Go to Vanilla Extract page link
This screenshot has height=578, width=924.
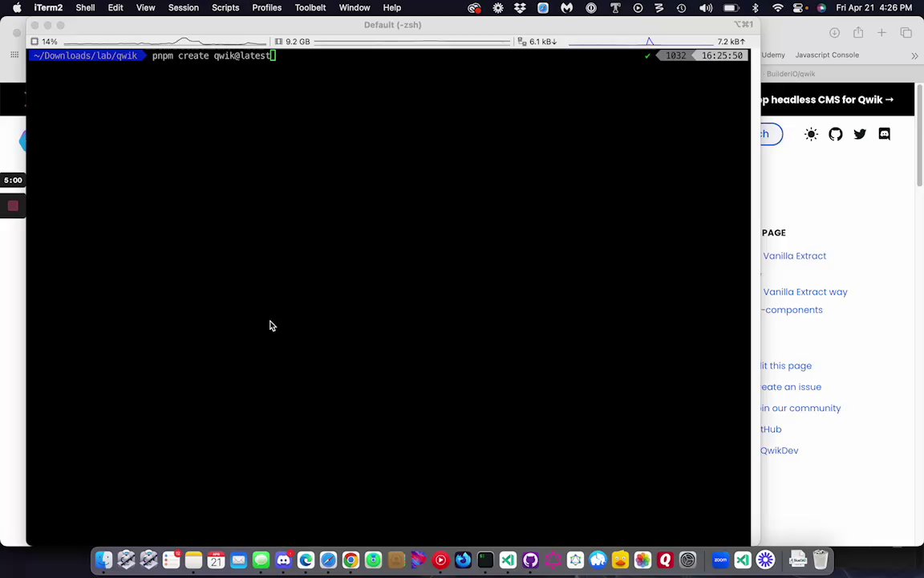794,256
